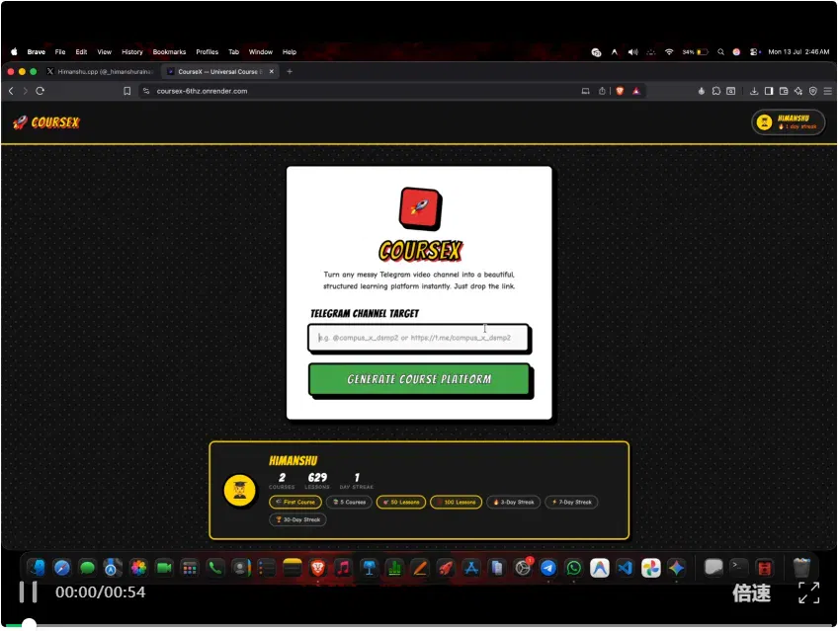Pause the video playback
The image size is (840, 631).
coord(28,592)
